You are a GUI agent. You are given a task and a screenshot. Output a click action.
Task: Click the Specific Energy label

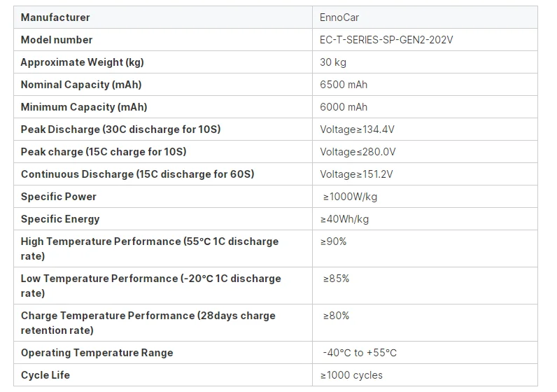tap(60, 219)
